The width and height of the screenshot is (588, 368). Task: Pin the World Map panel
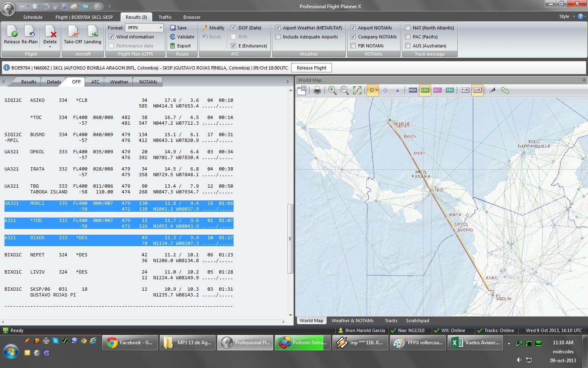584,80
